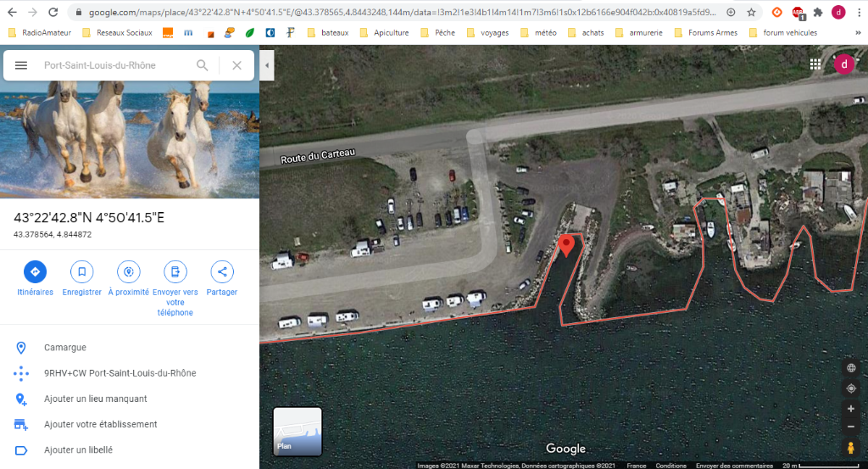Click the search magnifier icon

tap(202, 65)
